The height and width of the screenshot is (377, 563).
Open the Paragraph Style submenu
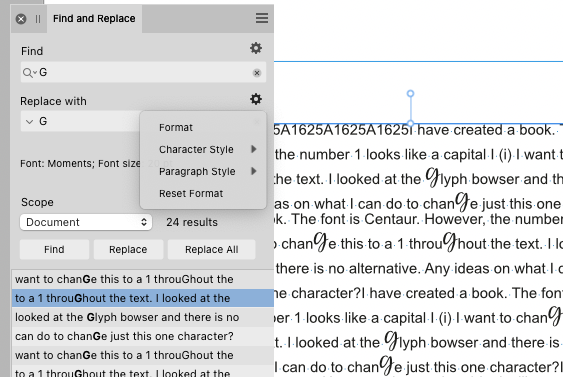(x=203, y=172)
